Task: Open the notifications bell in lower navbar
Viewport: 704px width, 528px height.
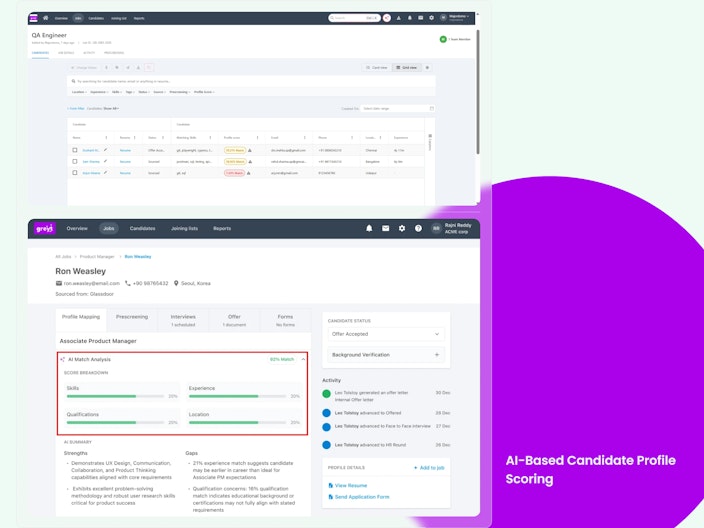Action: 369,229
